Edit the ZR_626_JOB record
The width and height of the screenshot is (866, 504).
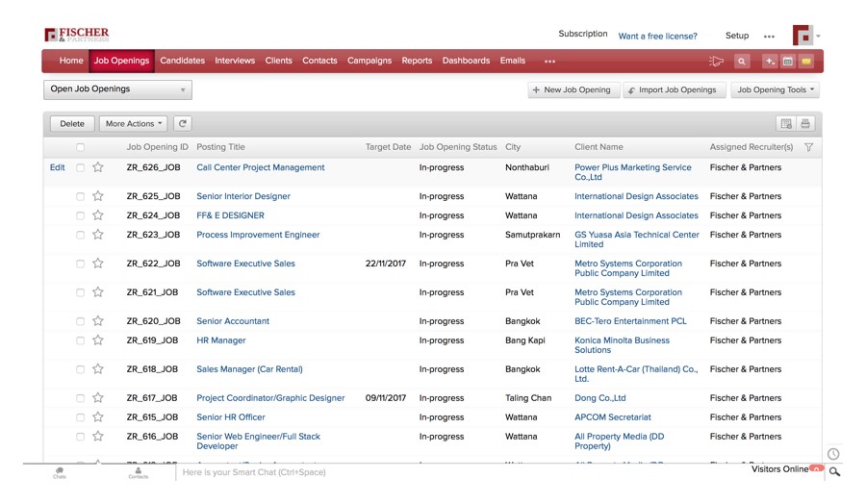[x=58, y=167]
